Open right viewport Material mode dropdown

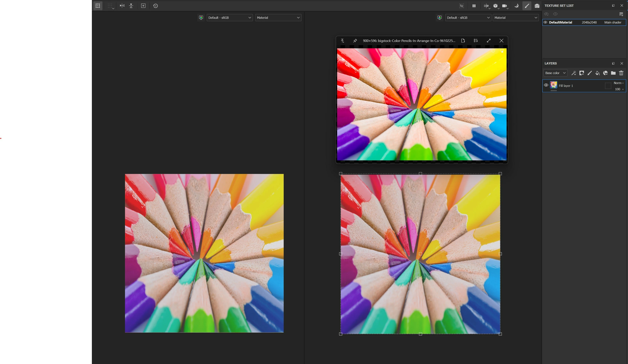[x=515, y=18]
